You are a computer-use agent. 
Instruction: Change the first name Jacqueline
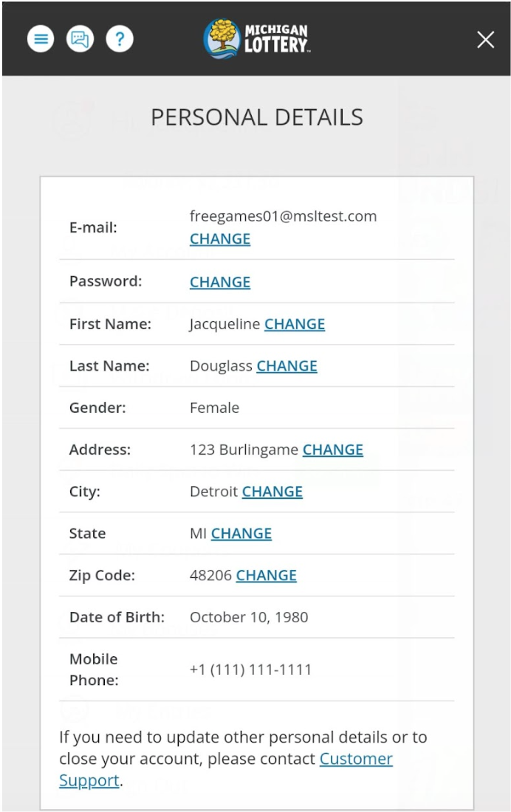click(x=295, y=323)
